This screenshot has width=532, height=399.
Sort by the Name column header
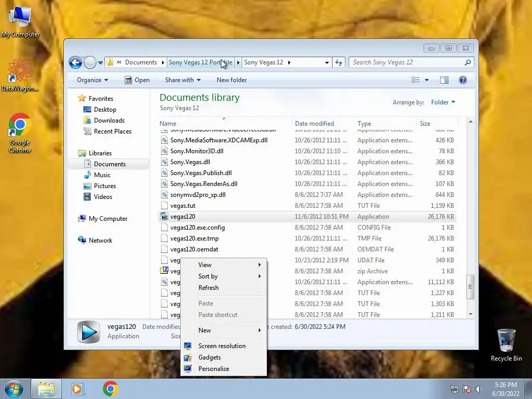(x=224, y=124)
